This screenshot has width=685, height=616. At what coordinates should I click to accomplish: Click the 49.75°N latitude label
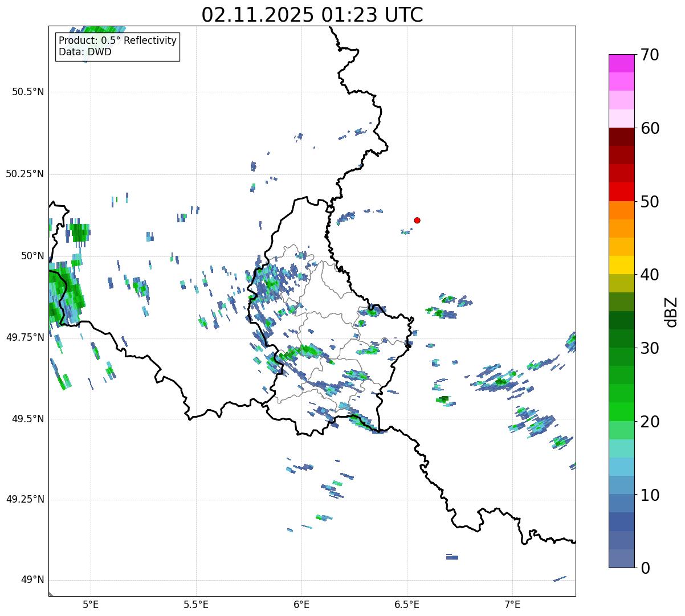25,337
